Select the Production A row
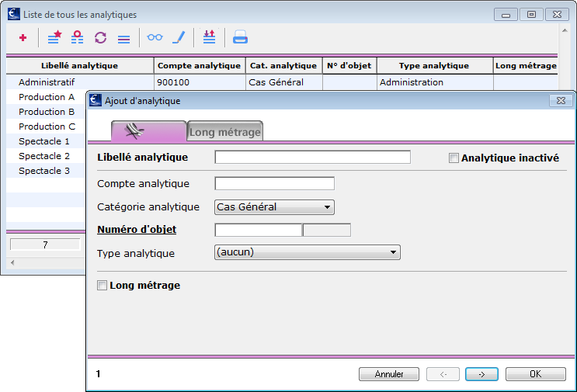 click(47, 97)
